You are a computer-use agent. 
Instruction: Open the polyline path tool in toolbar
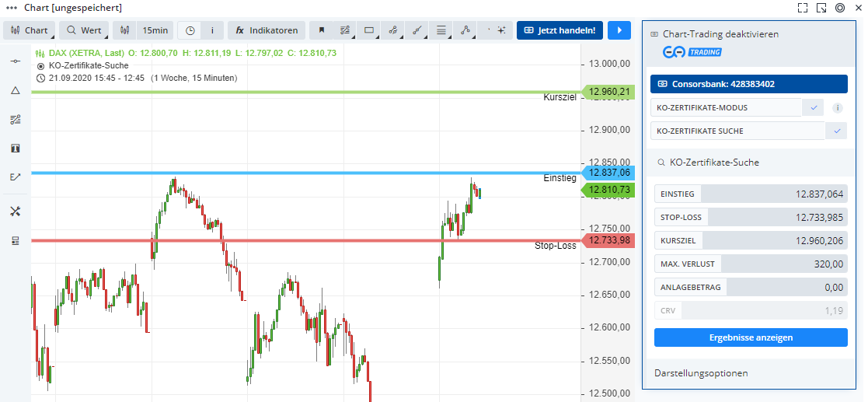[465, 30]
